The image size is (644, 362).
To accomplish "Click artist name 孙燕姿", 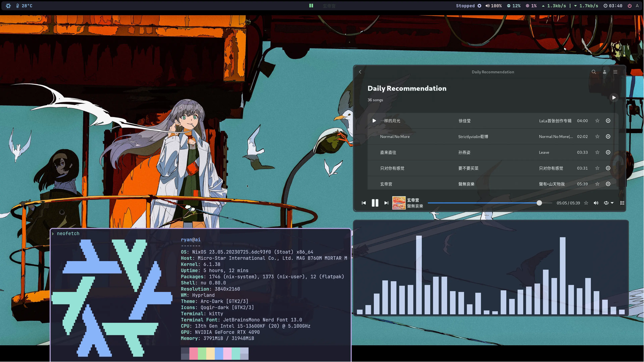I will tap(464, 152).
